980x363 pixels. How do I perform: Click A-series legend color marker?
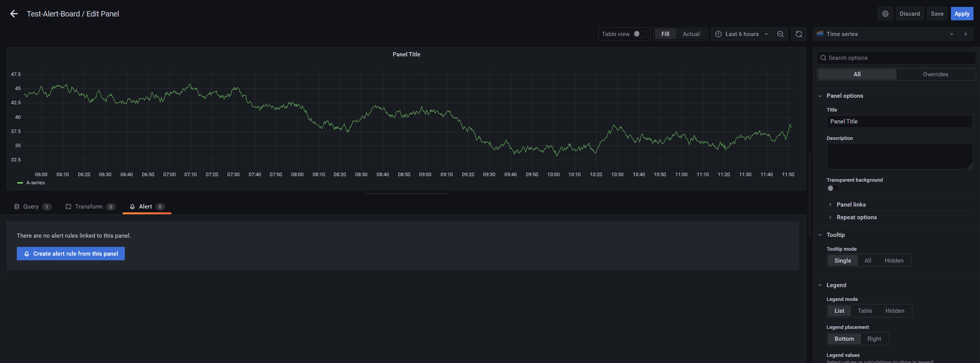tap(20, 183)
